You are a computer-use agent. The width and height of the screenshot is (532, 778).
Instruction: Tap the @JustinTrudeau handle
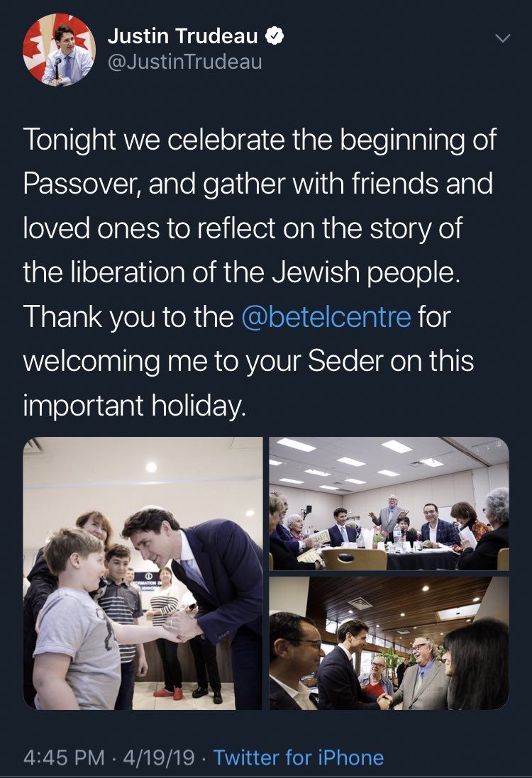(x=185, y=62)
